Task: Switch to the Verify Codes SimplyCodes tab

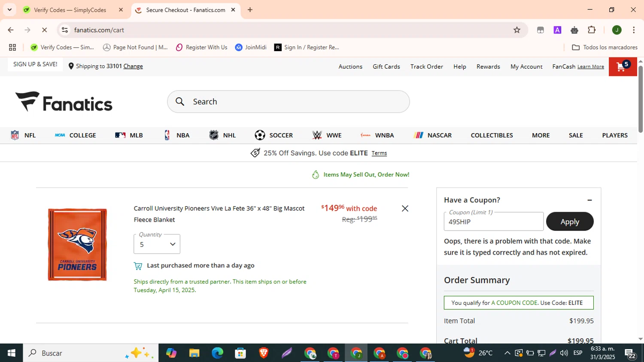Action: pyautogui.click(x=70, y=10)
